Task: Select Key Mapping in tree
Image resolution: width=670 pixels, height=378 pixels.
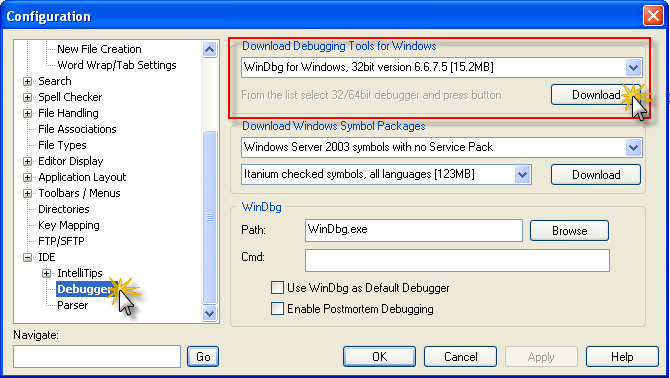Action: click(x=68, y=226)
